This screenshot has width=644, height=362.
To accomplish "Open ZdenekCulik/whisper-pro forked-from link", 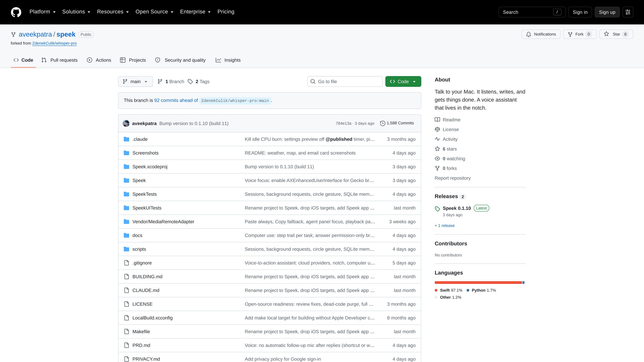I will (x=55, y=43).
